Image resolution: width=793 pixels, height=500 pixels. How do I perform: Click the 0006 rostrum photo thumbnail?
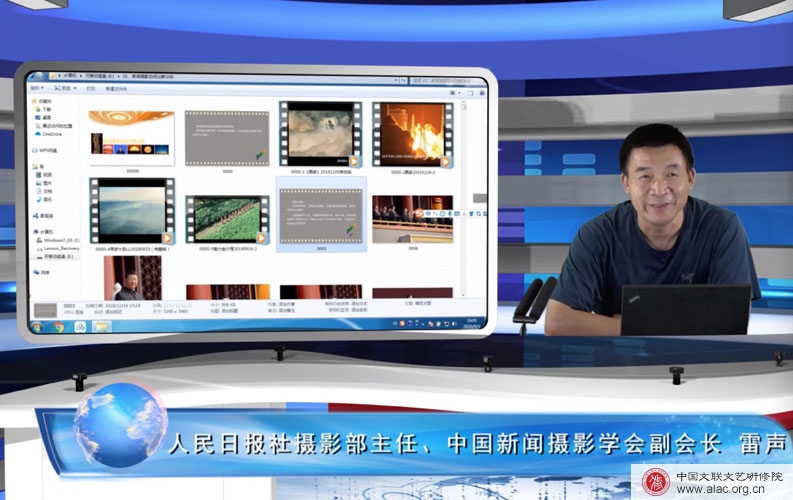coord(411,218)
